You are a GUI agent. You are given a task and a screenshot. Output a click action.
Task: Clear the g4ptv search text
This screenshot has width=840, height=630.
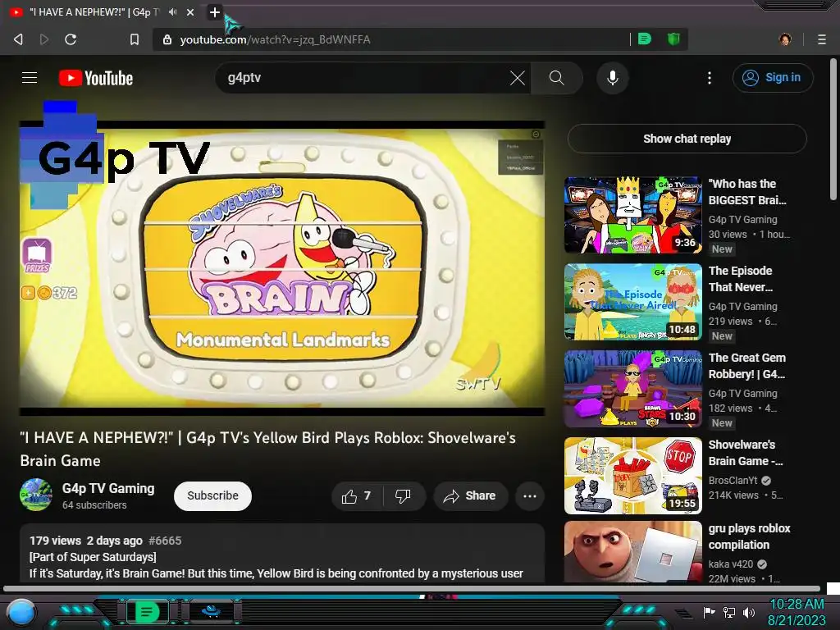pos(517,78)
